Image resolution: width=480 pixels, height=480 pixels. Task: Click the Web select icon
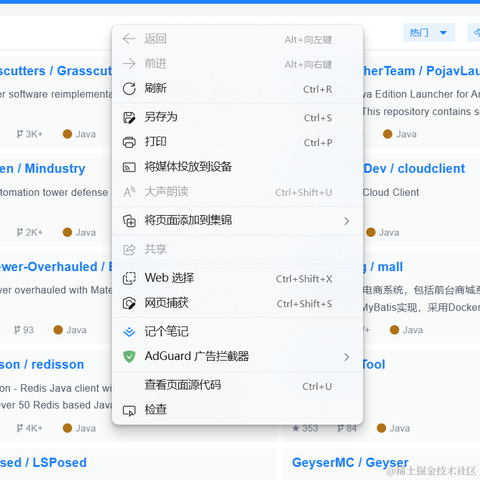pyautogui.click(x=129, y=278)
